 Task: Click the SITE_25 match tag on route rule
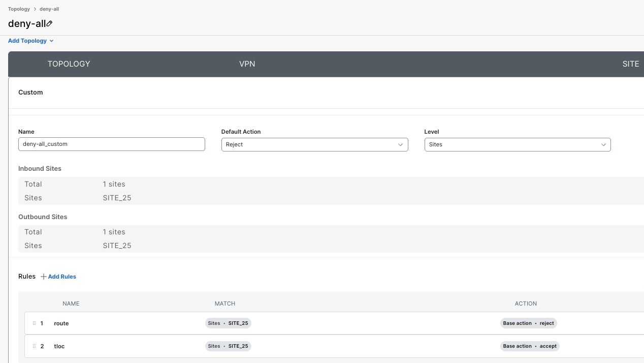pos(228,323)
